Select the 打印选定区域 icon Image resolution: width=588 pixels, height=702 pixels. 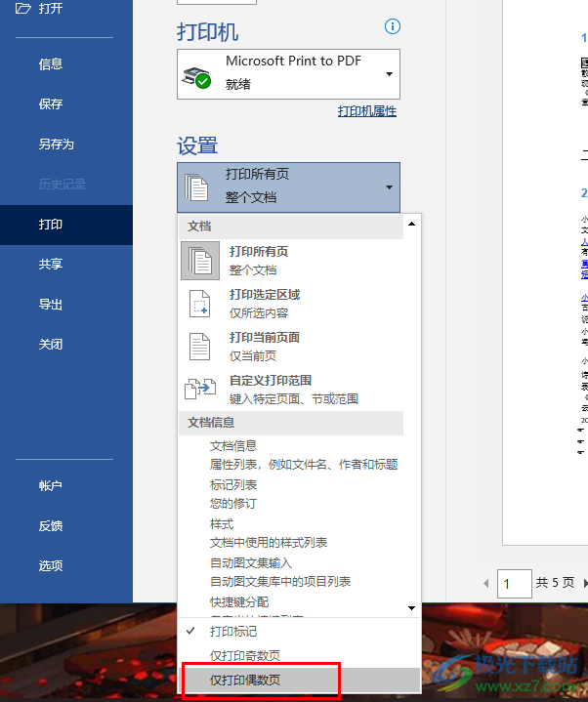[x=200, y=304]
